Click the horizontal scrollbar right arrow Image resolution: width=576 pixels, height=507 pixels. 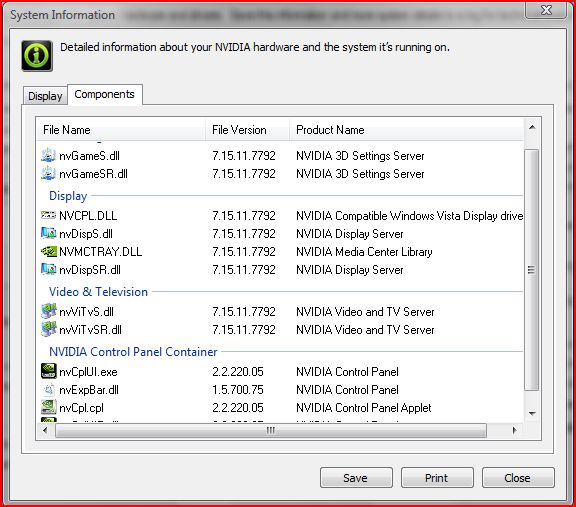click(514, 430)
